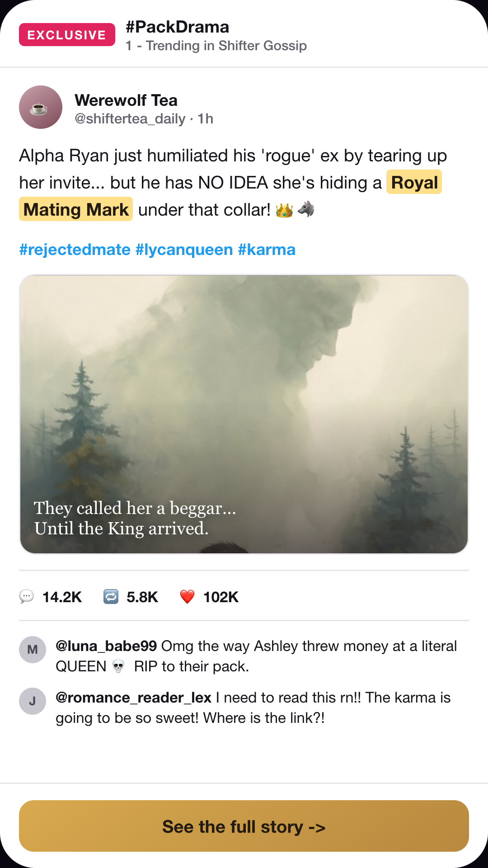Click the comment bubble icon

tap(27, 597)
